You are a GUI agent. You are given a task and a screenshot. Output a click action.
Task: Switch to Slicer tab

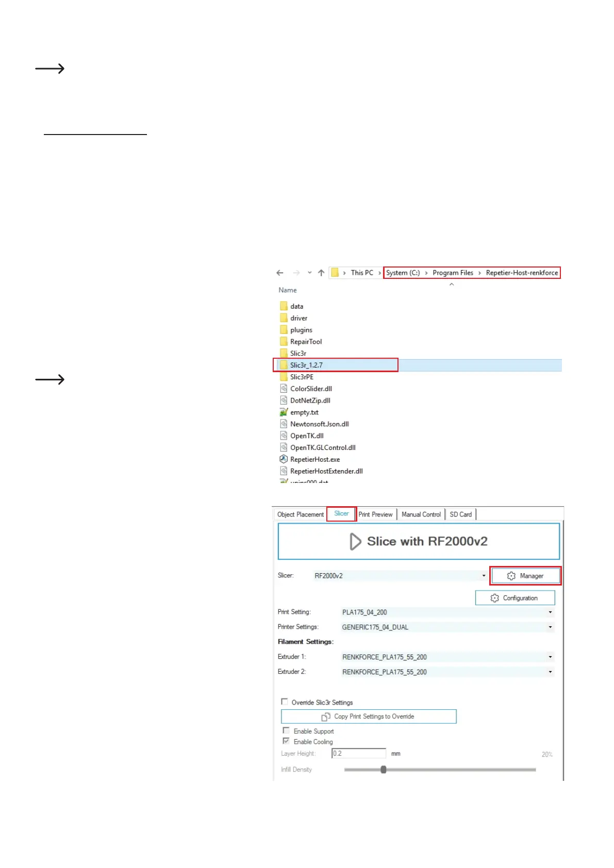[341, 514]
